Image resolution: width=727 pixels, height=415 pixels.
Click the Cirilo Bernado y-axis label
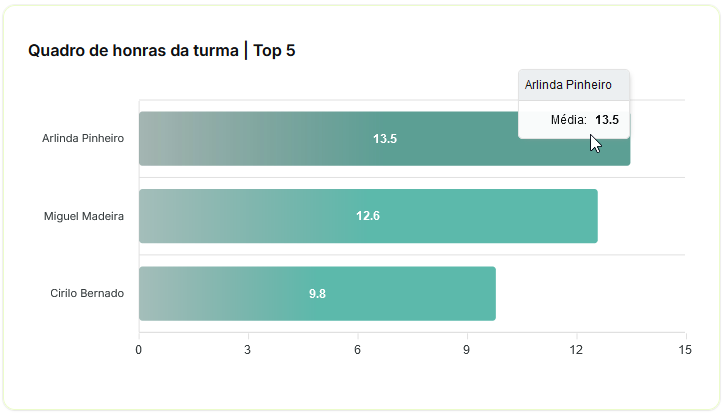pyautogui.click(x=87, y=294)
